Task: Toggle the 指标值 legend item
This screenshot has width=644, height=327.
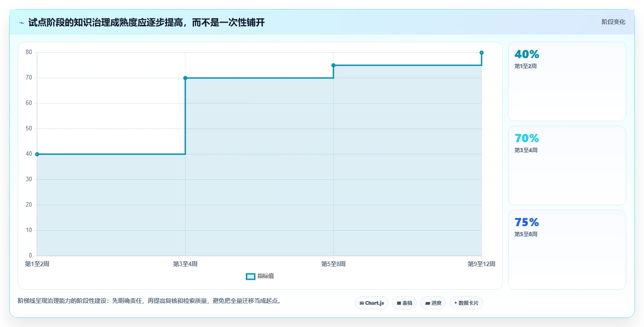Action: (x=260, y=276)
